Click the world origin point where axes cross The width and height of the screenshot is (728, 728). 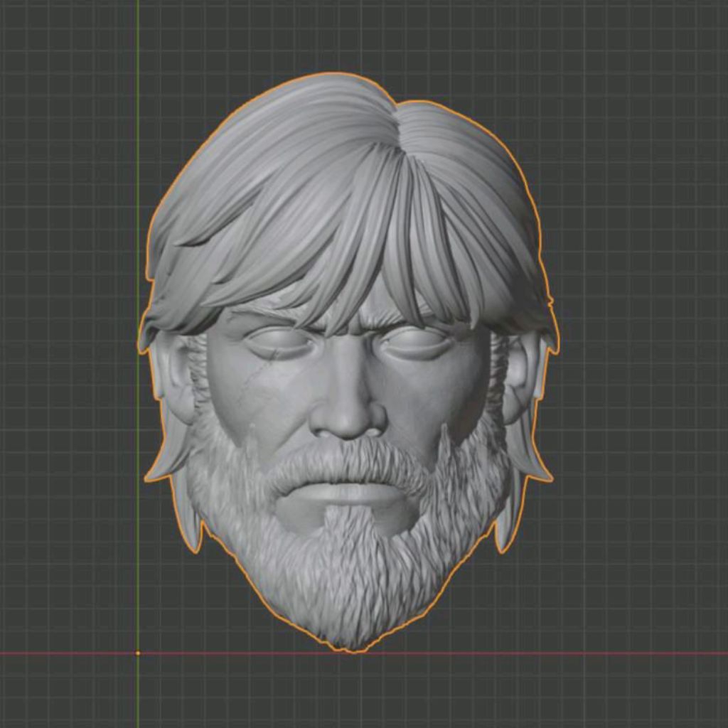[138, 653]
